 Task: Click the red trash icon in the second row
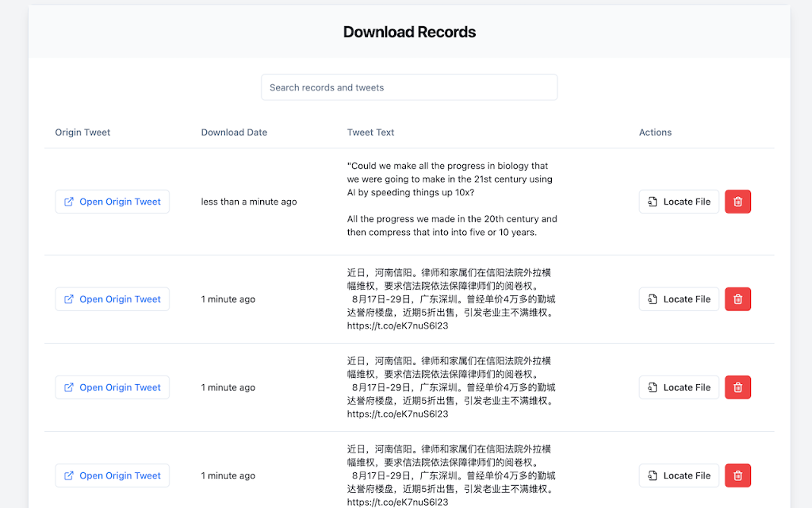coord(738,299)
